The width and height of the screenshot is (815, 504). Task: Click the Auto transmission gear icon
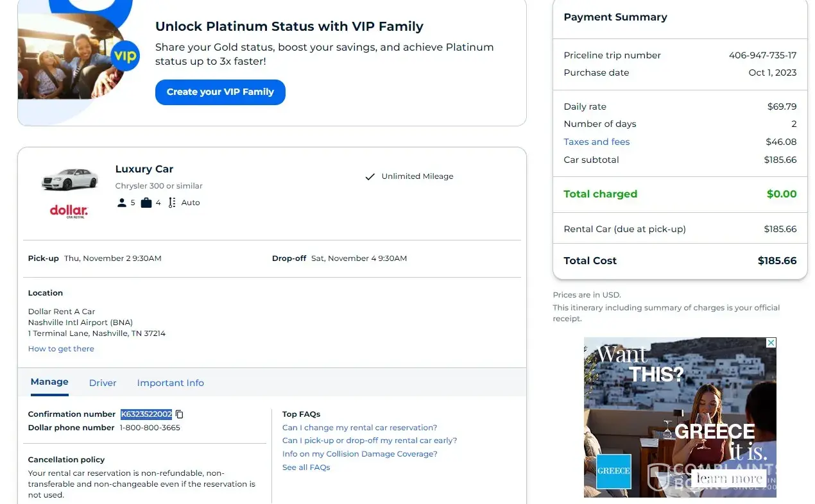[x=172, y=203]
